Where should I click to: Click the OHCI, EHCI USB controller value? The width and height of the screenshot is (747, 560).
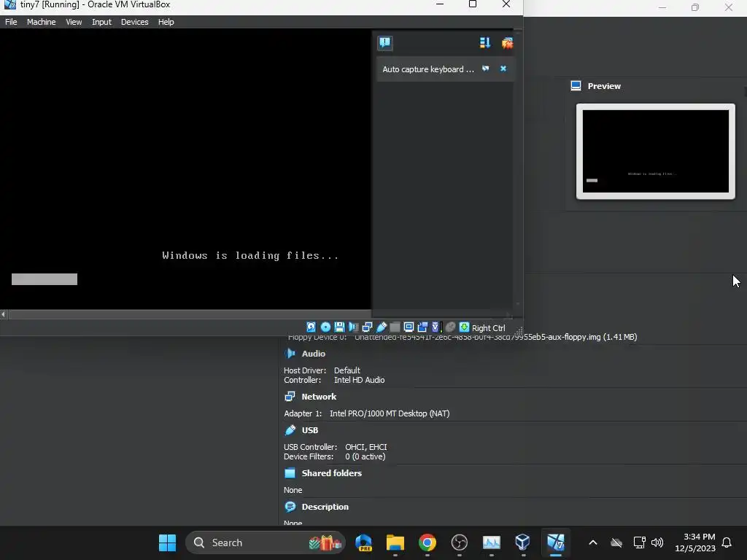pos(366,447)
